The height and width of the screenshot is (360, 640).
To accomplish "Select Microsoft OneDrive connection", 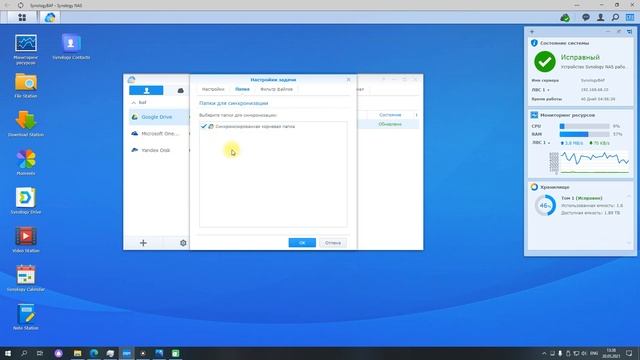I will click(x=159, y=133).
